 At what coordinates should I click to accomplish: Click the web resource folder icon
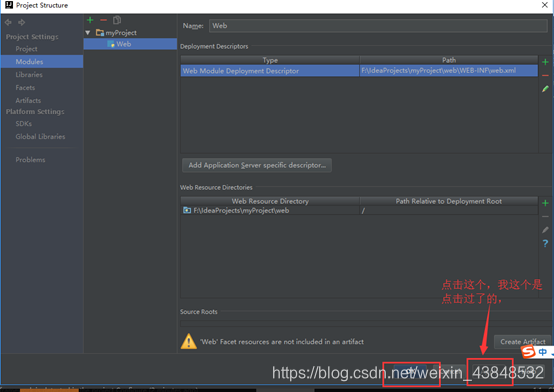(x=187, y=210)
